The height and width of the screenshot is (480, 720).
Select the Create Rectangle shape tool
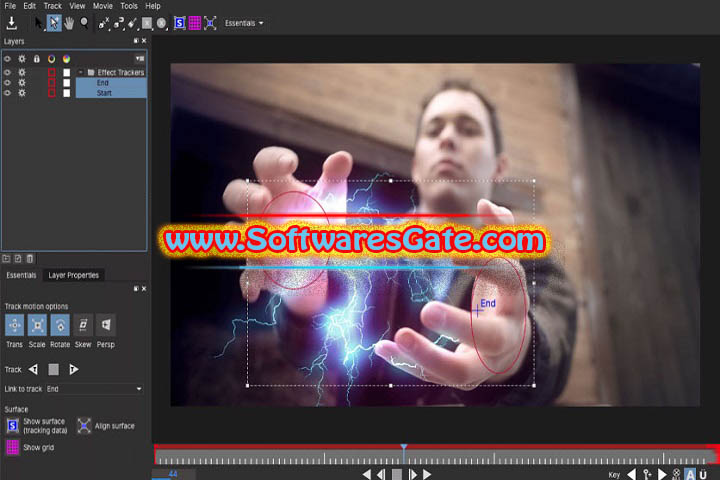(x=147, y=23)
